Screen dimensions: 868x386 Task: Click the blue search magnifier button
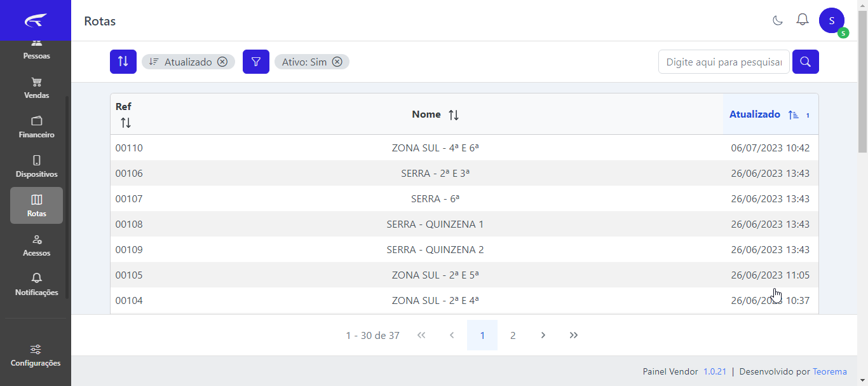806,62
